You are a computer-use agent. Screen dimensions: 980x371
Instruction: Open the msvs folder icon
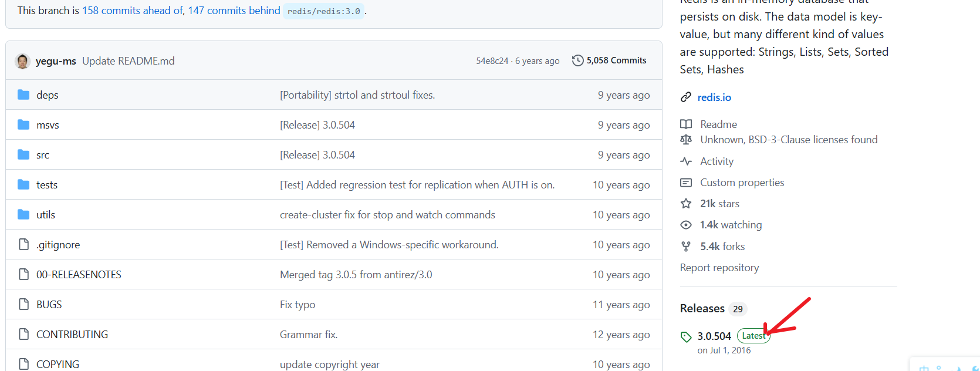pos(23,124)
